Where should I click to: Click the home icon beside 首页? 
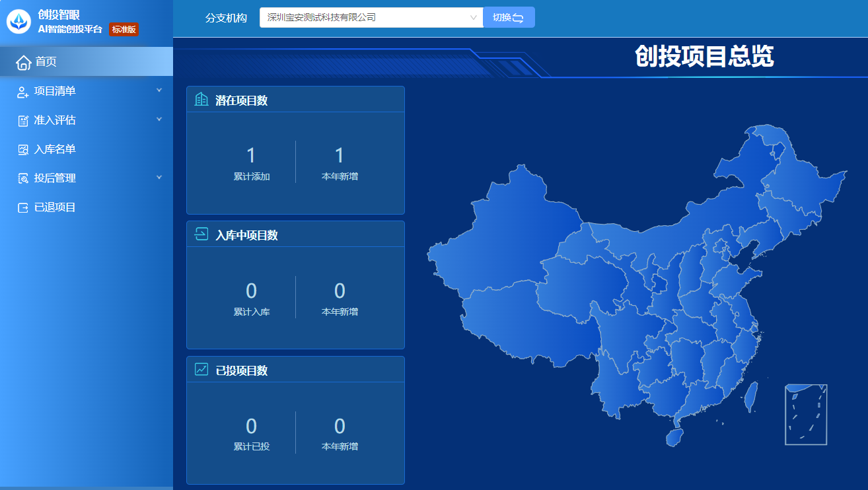(x=23, y=62)
